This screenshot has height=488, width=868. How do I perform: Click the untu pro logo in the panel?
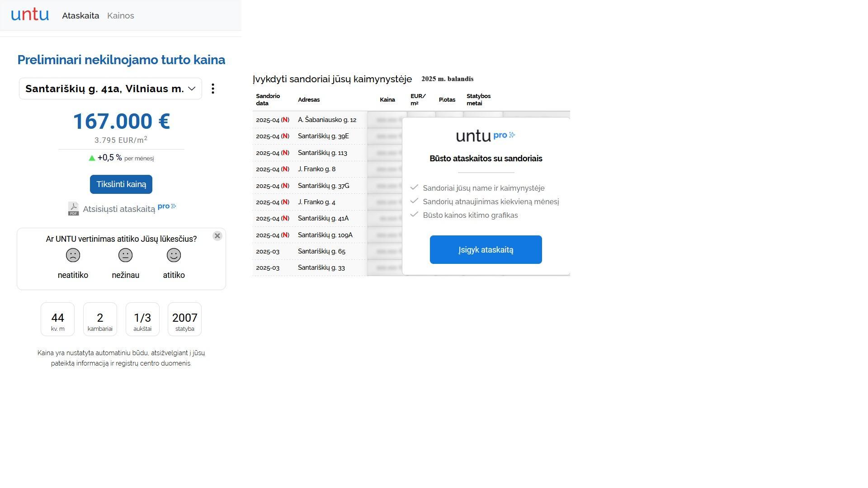(x=486, y=136)
